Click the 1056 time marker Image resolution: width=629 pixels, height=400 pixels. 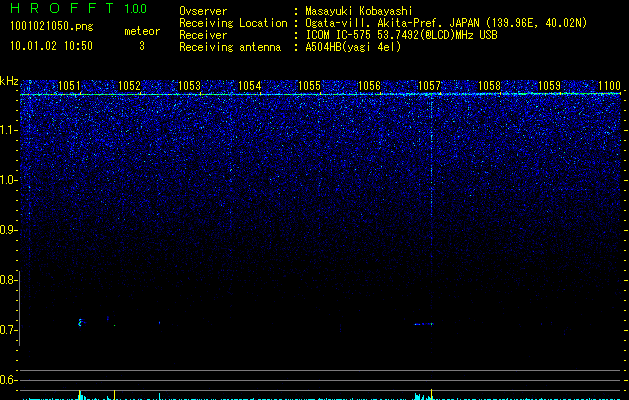[369, 85]
